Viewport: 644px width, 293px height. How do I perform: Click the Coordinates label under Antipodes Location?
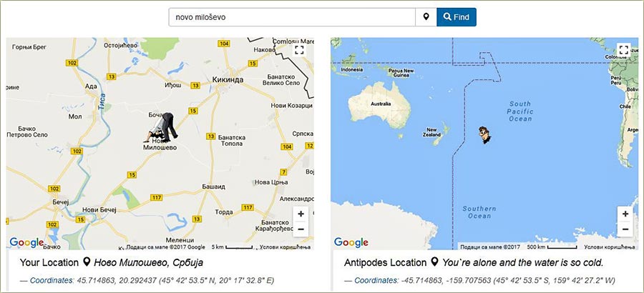(379, 280)
